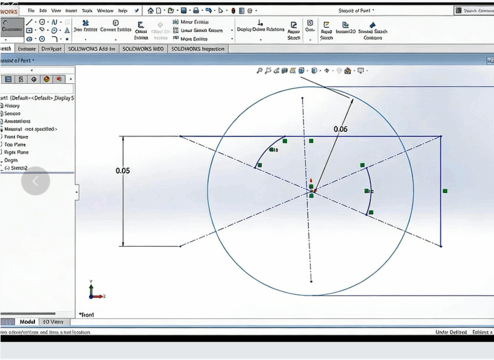This screenshot has width=494, height=360.
Task: Click the Instant2D tool
Action: point(346,27)
